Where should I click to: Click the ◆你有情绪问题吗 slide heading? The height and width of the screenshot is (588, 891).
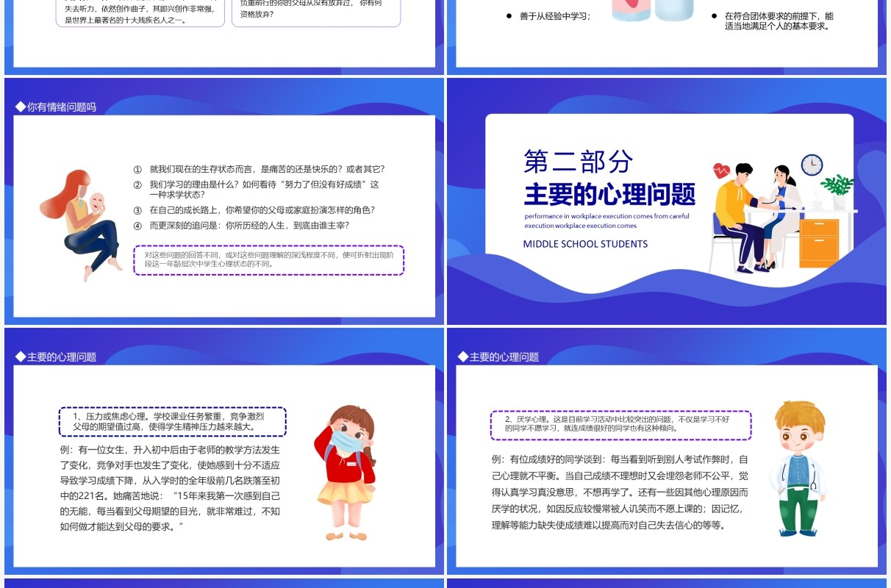57,107
